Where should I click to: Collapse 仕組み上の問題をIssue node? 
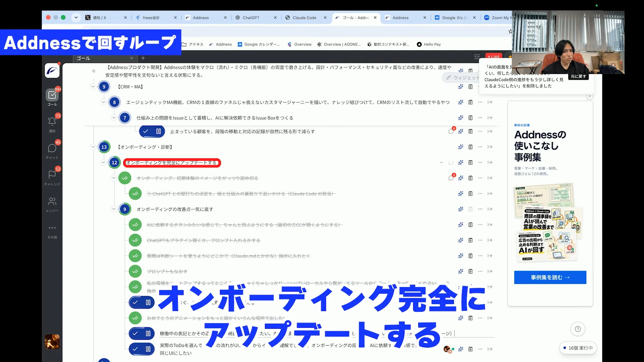tap(114, 118)
